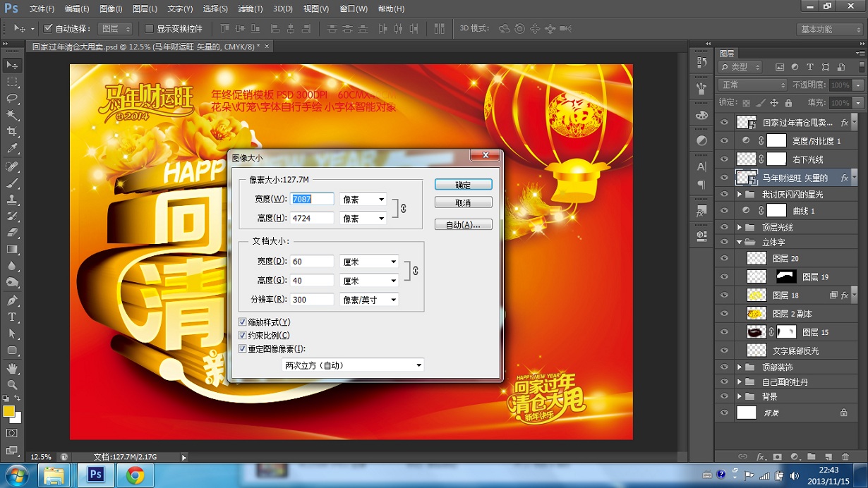Select the Eraser tool
This screenshot has width=868, height=488.
click(12, 233)
